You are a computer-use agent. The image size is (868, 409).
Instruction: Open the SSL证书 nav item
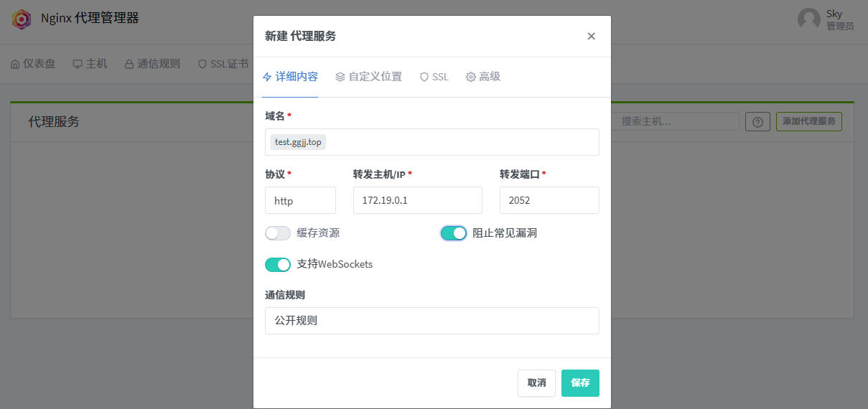pyautogui.click(x=223, y=64)
